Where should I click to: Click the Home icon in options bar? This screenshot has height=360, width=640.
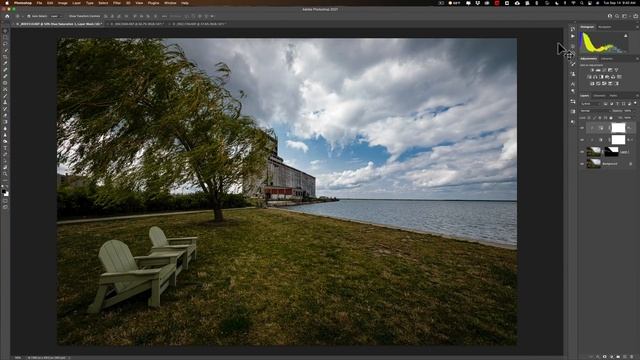click(7, 16)
